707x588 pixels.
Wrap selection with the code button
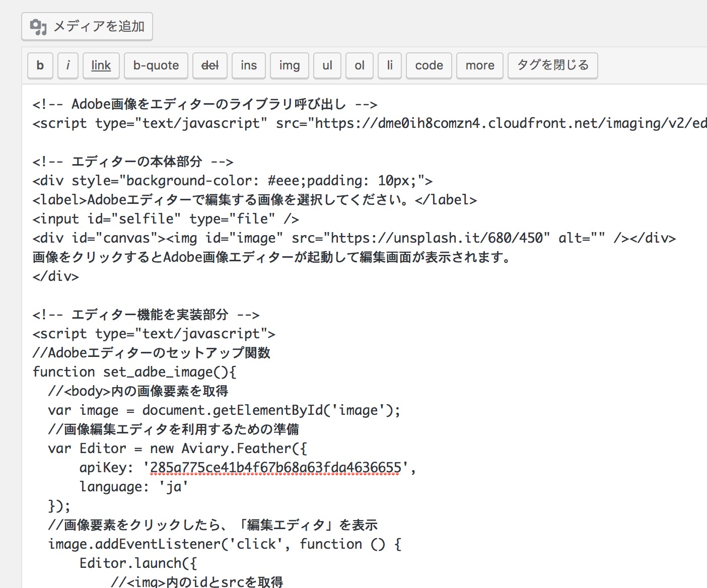point(429,65)
